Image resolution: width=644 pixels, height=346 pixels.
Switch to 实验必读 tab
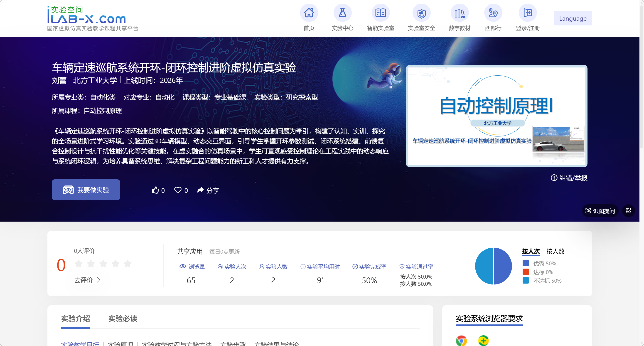123,319
